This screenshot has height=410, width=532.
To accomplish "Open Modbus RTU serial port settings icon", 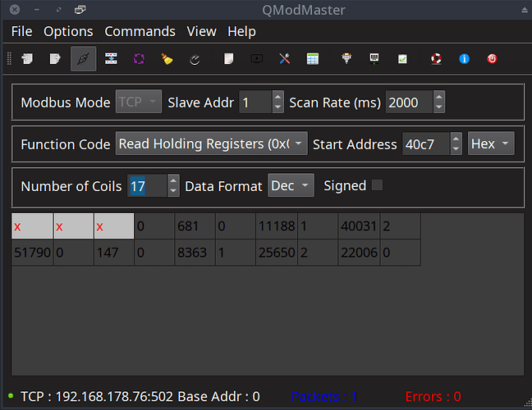I will (346, 59).
